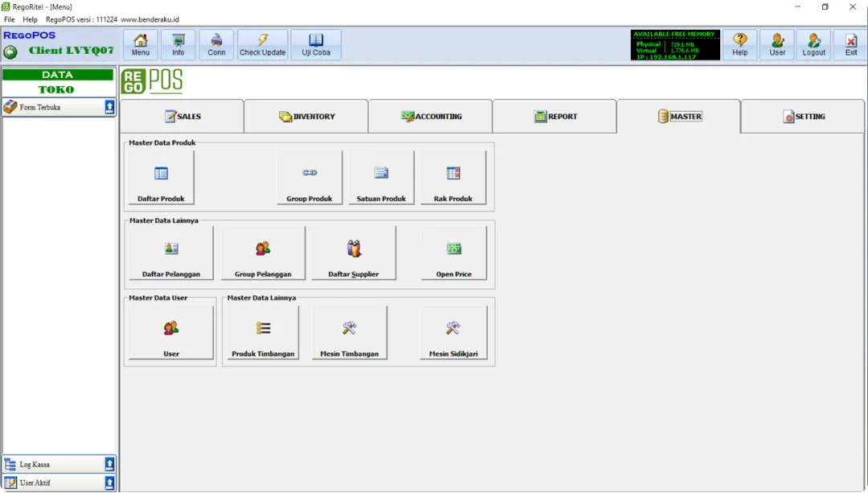The image size is (868, 493).
Task: Click the Check Update toolbar button
Action: [262, 45]
